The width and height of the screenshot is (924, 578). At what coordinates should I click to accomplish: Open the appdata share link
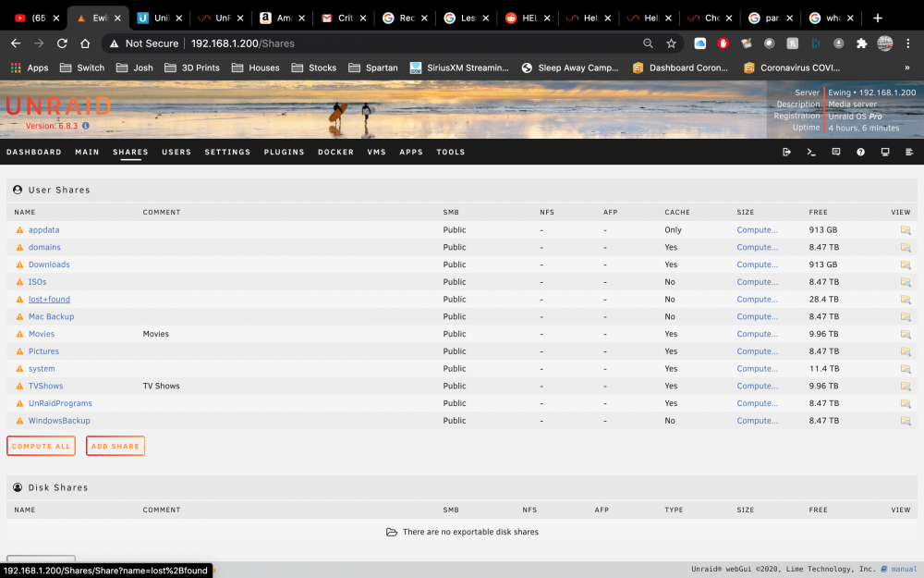[44, 230]
